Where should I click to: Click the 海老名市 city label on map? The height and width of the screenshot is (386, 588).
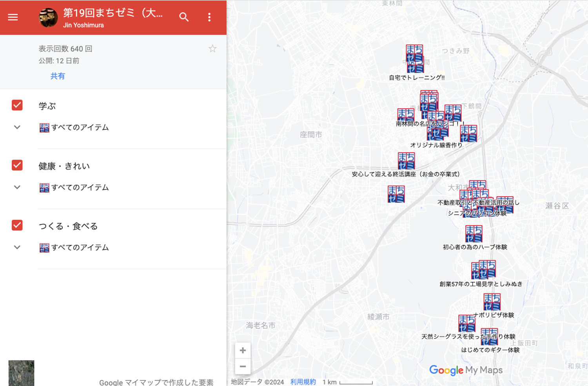pyautogui.click(x=261, y=325)
